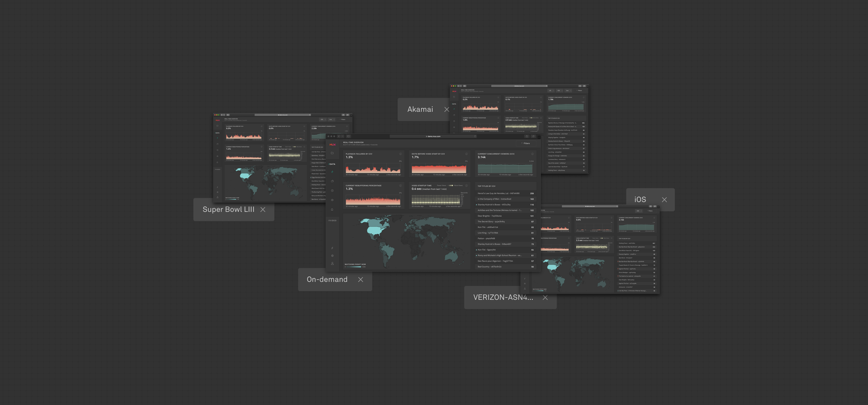Dismiss the Super Bowl LIII filter chip
This screenshot has width=868, height=405.
[263, 210]
